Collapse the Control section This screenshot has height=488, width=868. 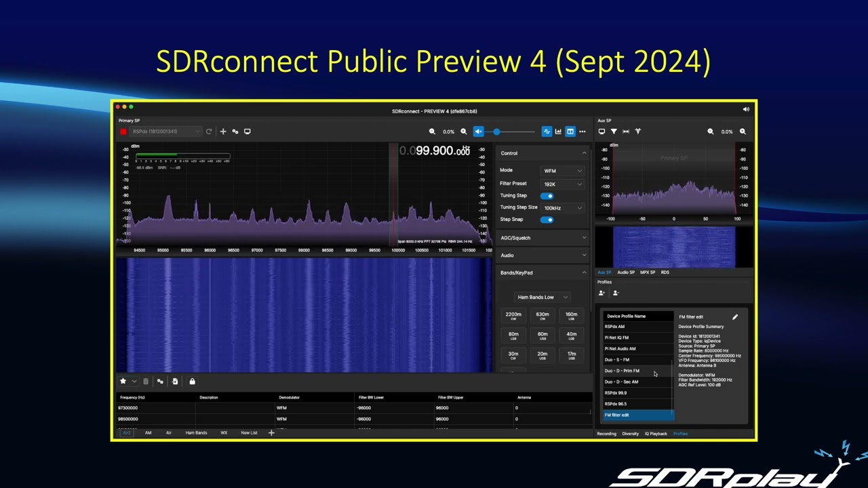(584, 153)
